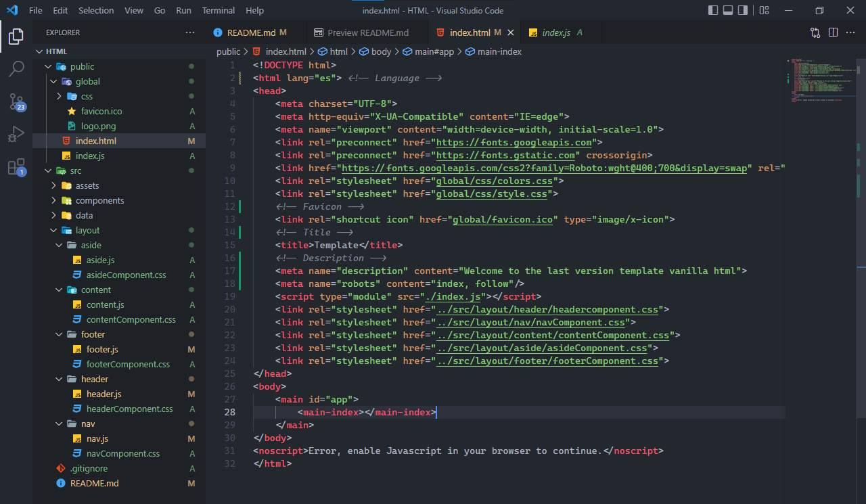Click public breadcrumb segment
Screen dimensions: 866x504
point(228,51)
